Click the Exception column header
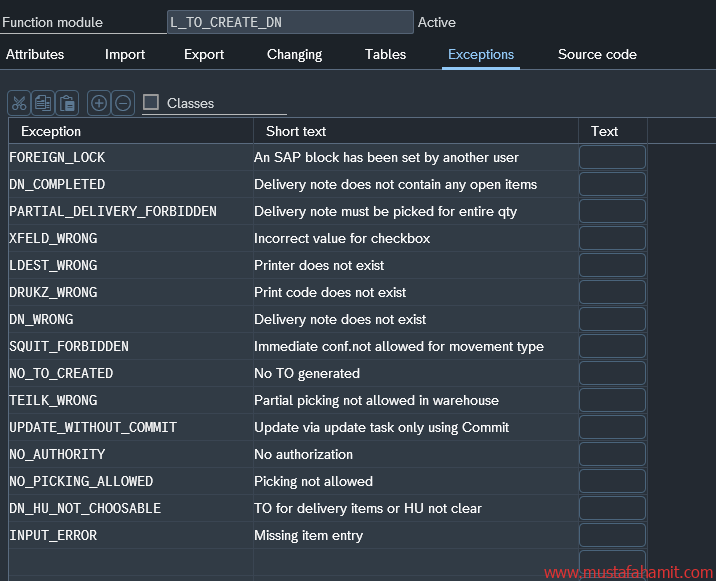The width and height of the screenshot is (716, 581). point(130,131)
